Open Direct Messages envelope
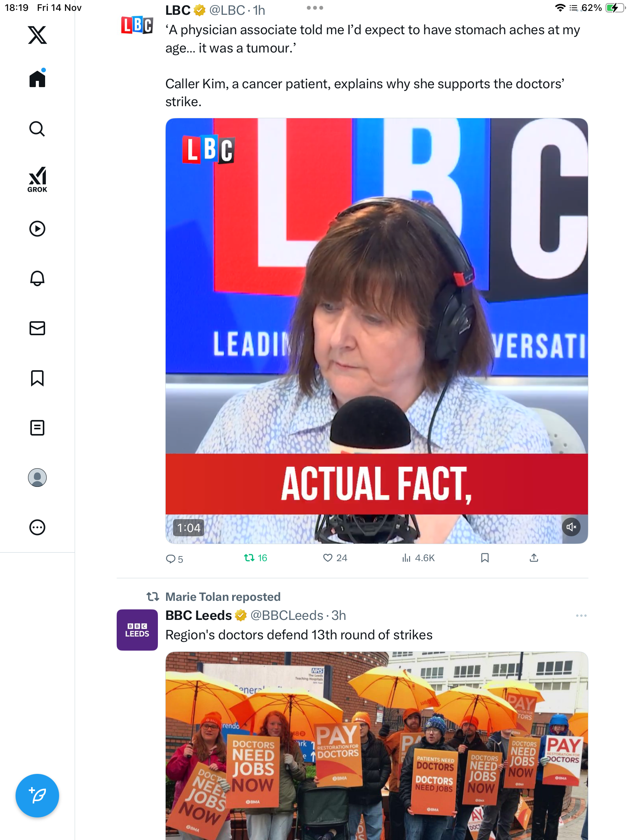Image resolution: width=630 pixels, height=840 pixels. pos(37,328)
